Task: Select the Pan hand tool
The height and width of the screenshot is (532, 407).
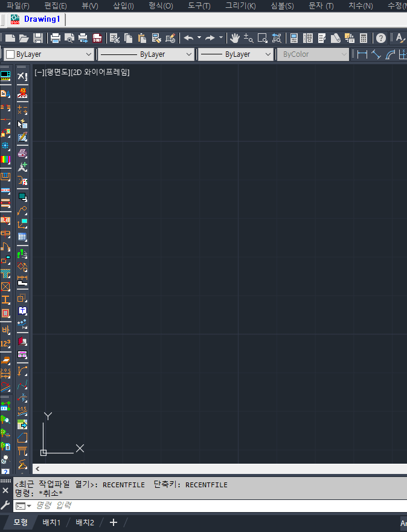Action: [x=234, y=37]
